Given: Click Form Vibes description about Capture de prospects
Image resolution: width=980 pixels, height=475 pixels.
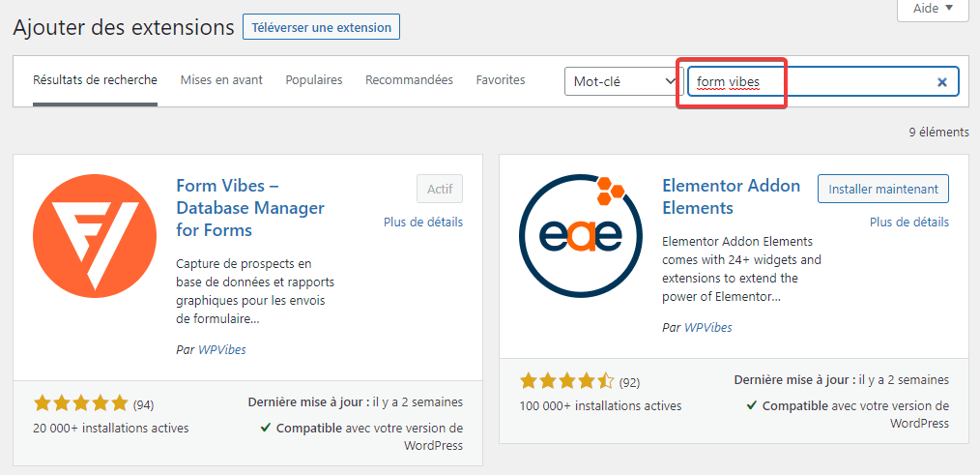Looking at the screenshot, I should [x=255, y=291].
